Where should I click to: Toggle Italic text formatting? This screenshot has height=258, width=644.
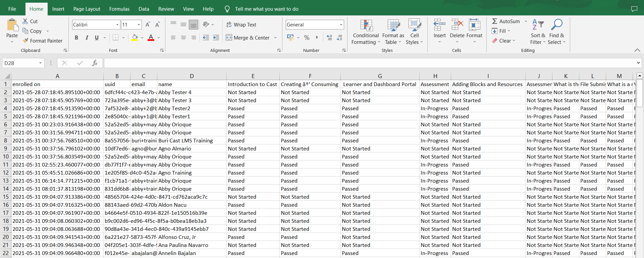[87, 38]
